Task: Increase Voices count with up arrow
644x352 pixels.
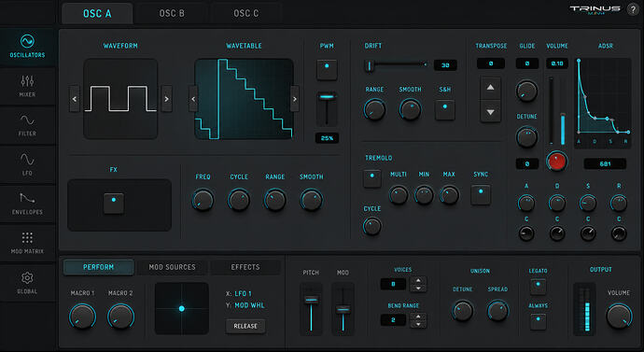Action: [x=418, y=280]
